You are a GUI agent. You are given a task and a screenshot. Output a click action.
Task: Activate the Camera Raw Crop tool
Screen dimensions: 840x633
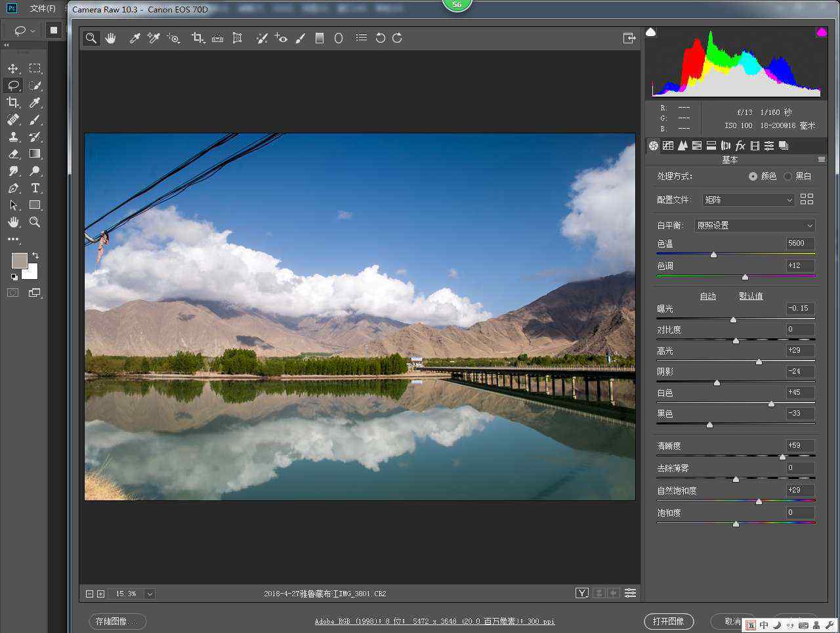197,38
